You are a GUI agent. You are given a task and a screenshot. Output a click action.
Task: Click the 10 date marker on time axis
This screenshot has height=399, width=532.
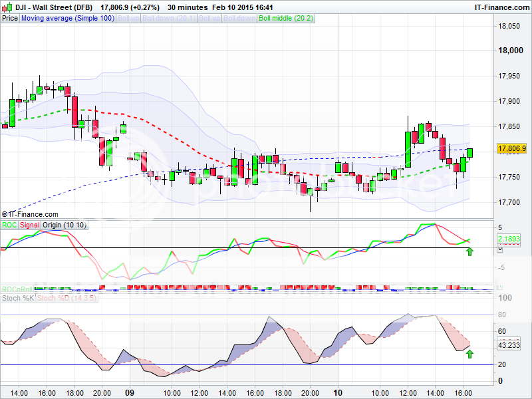(x=338, y=392)
